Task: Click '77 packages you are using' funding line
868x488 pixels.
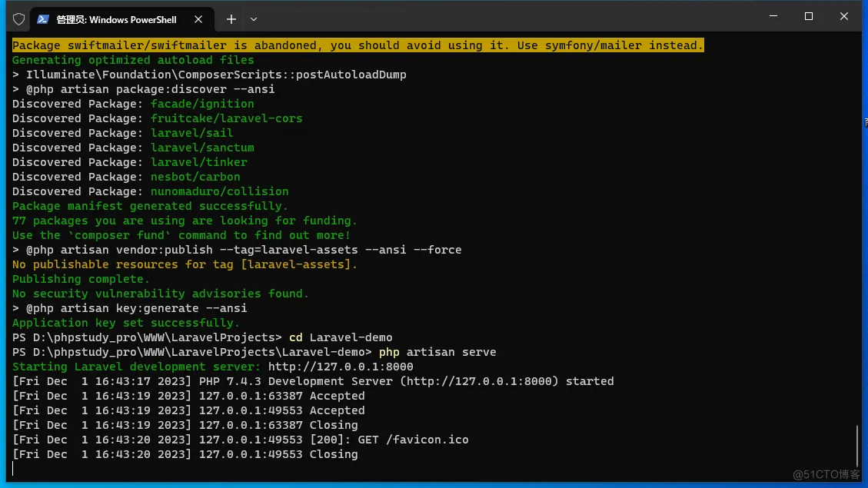Action: pos(185,221)
